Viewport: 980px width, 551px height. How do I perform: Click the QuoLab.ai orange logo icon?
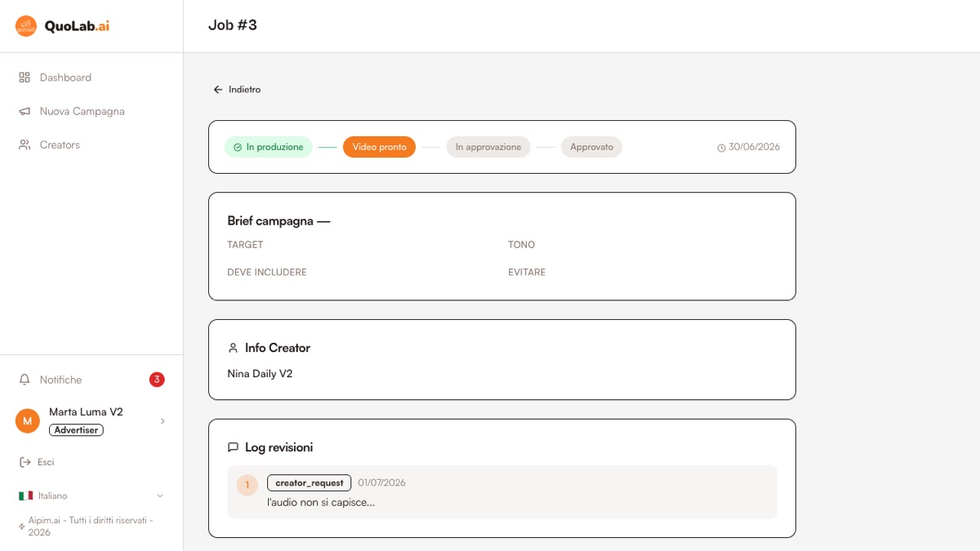click(x=26, y=26)
